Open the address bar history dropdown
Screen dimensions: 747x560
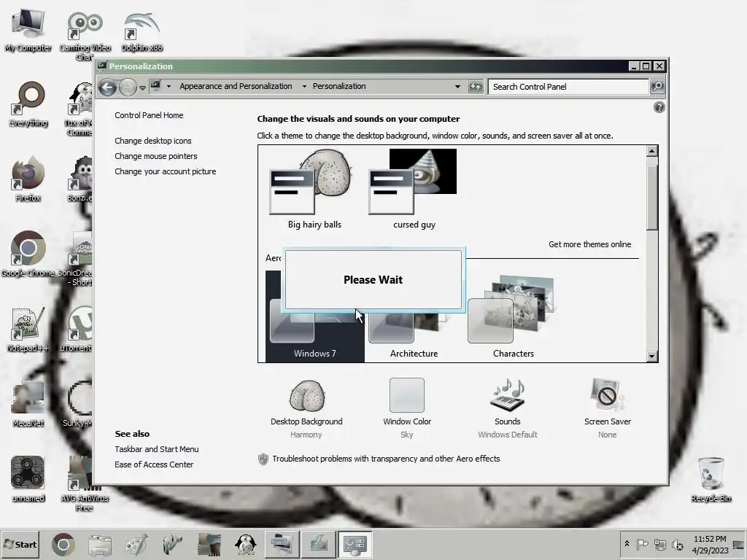[457, 87]
